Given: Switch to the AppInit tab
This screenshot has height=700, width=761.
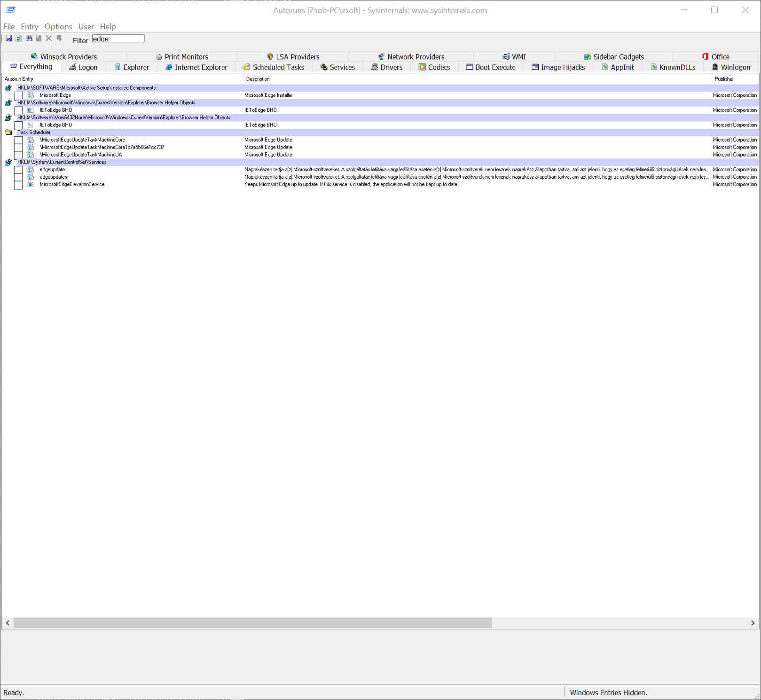Looking at the screenshot, I should coord(618,67).
